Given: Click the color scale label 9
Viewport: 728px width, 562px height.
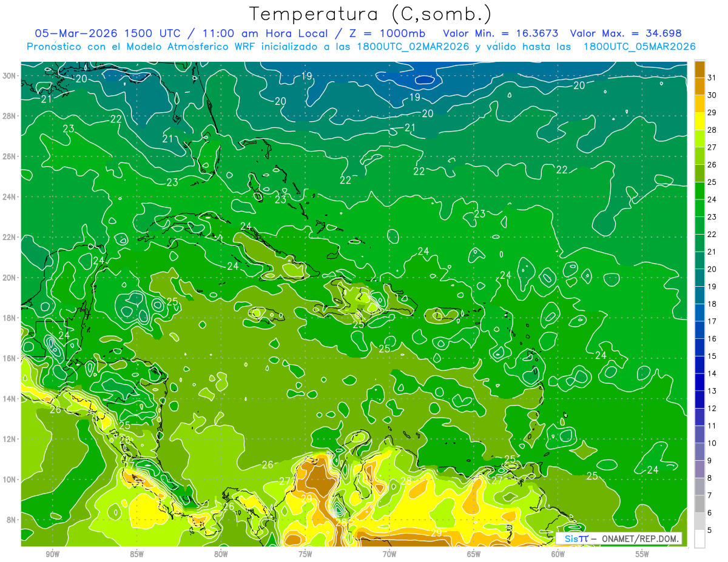Looking at the screenshot, I should tap(710, 460).
